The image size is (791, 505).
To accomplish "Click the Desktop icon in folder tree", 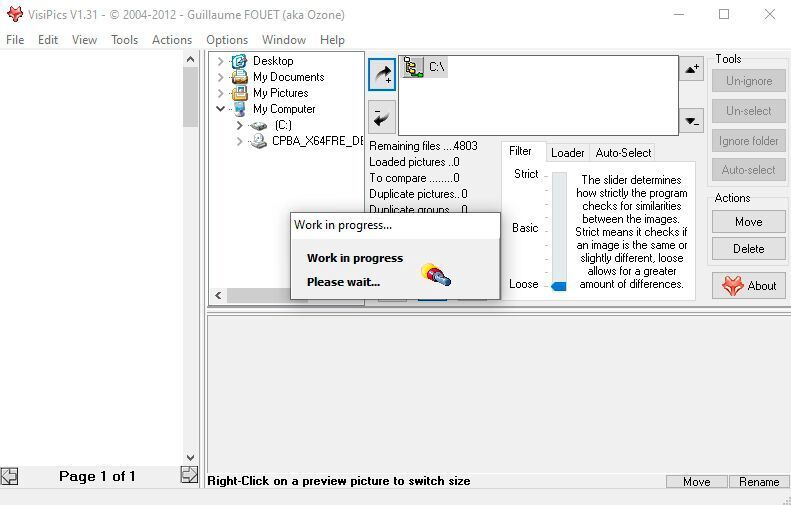I will click(239, 61).
